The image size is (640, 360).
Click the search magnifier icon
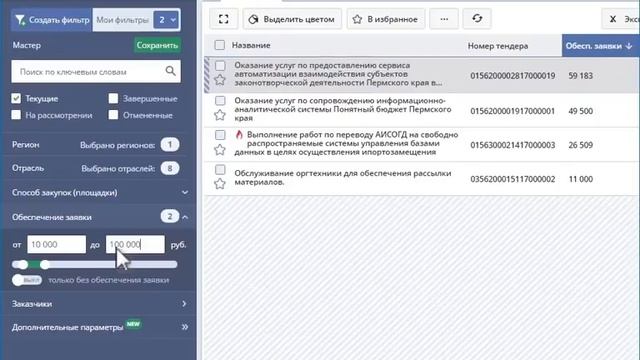(x=171, y=71)
